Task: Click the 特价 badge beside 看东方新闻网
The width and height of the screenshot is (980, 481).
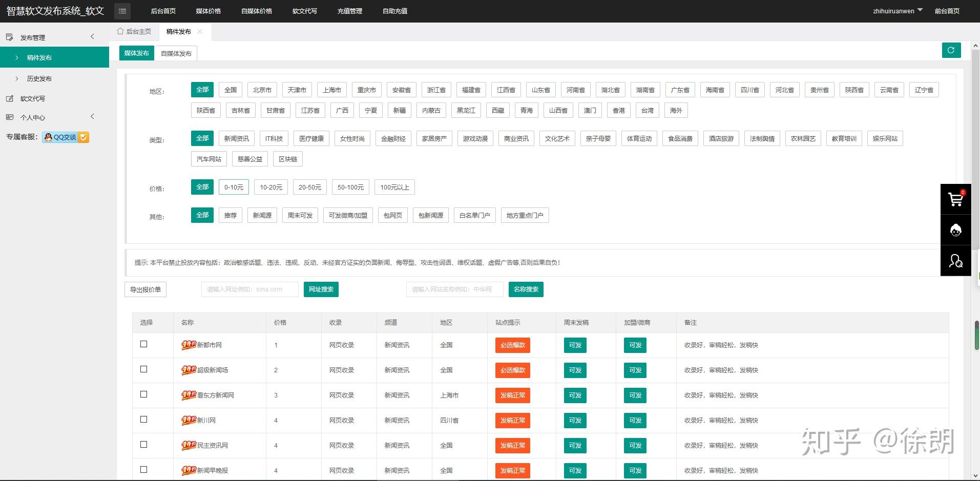Action: tap(189, 395)
